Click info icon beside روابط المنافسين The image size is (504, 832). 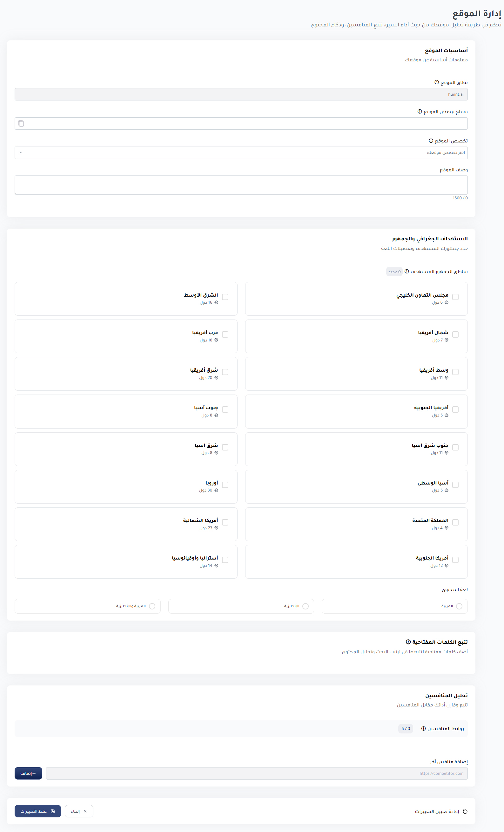[423, 729]
